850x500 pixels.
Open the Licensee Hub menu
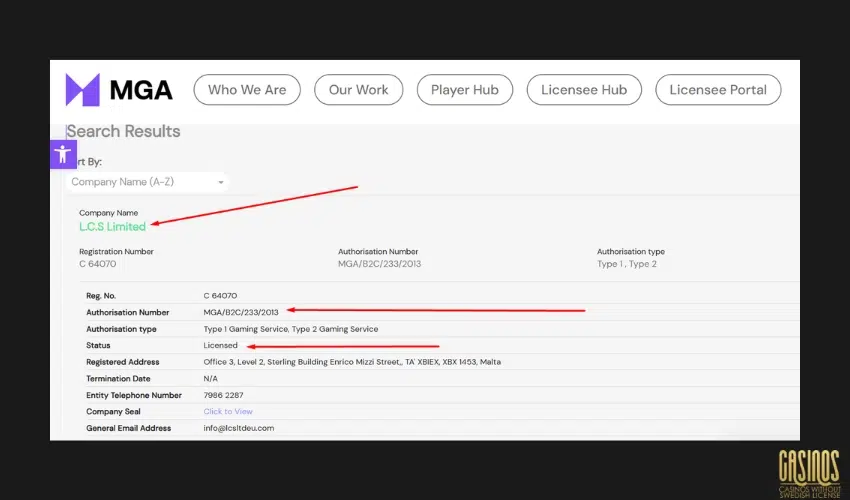584,90
